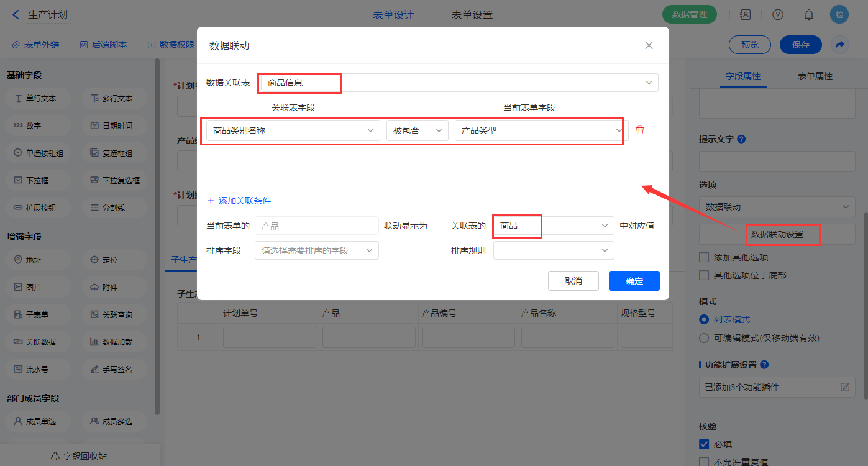Open the 商品类别名称 field dropdown
This screenshot has width=868, height=466.
coord(293,130)
